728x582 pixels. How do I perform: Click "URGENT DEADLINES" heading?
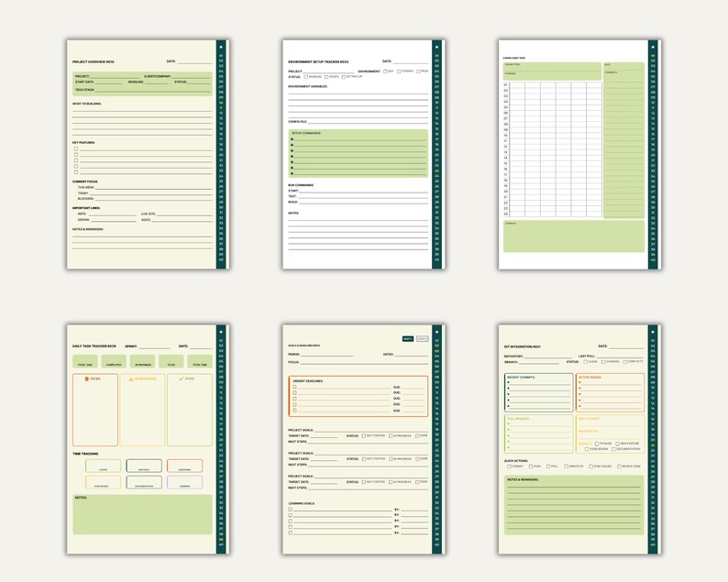click(308, 381)
